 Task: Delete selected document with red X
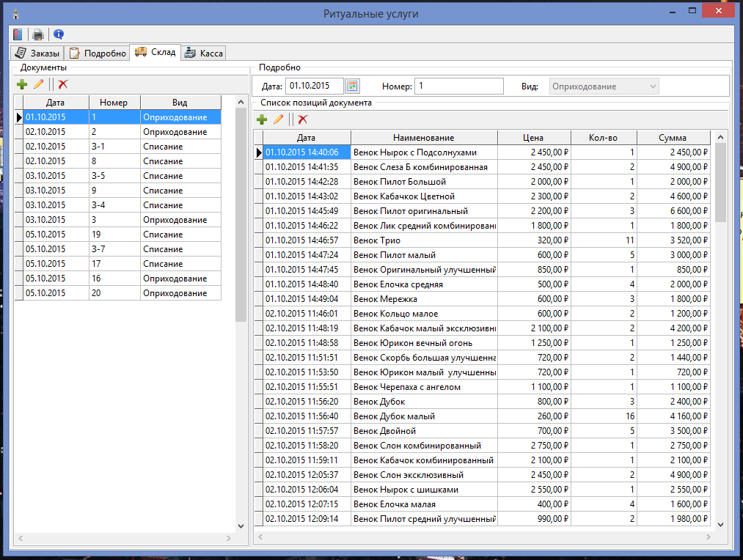pyautogui.click(x=63, y=84)
